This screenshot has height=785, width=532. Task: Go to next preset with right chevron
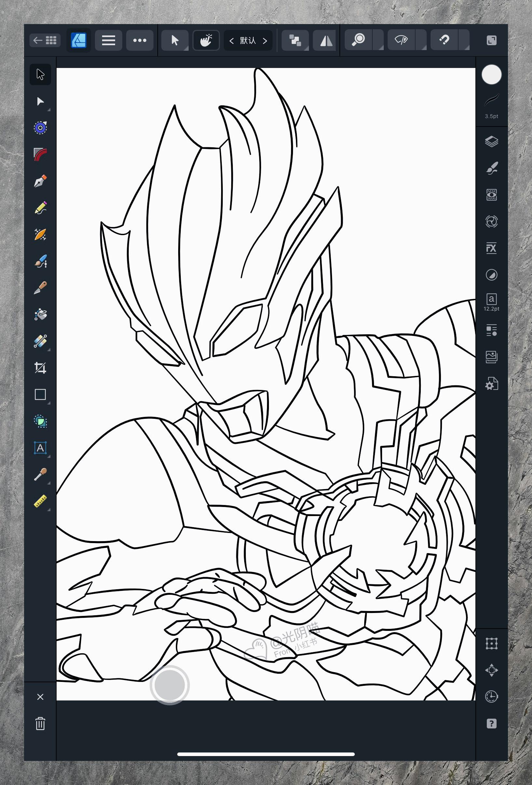click(x=265, y=41)
